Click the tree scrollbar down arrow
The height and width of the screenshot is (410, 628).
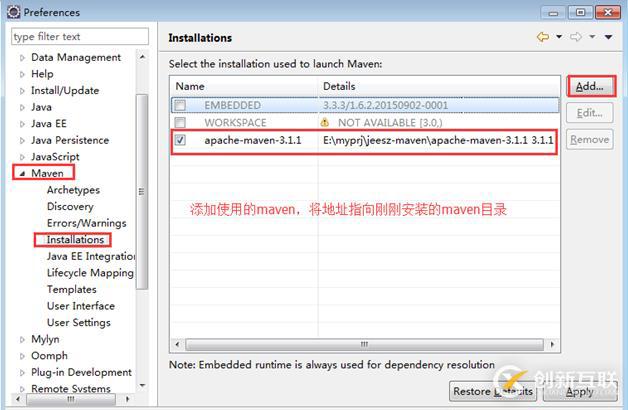[142, 385]
